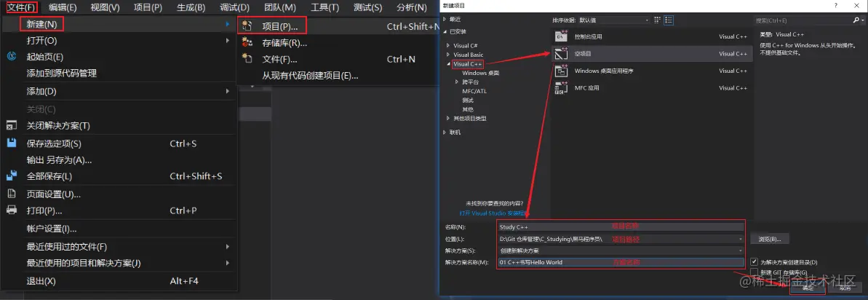This screenshot has height=300, width=868.
Task: Click the search magnifier icon
Action: tap(856, 20)
